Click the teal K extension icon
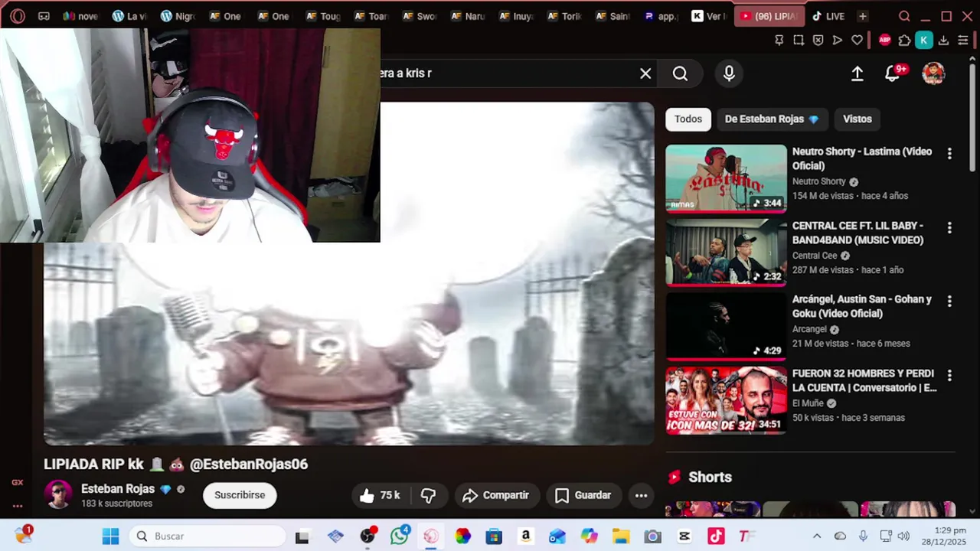980x551 pixels. 924,41
